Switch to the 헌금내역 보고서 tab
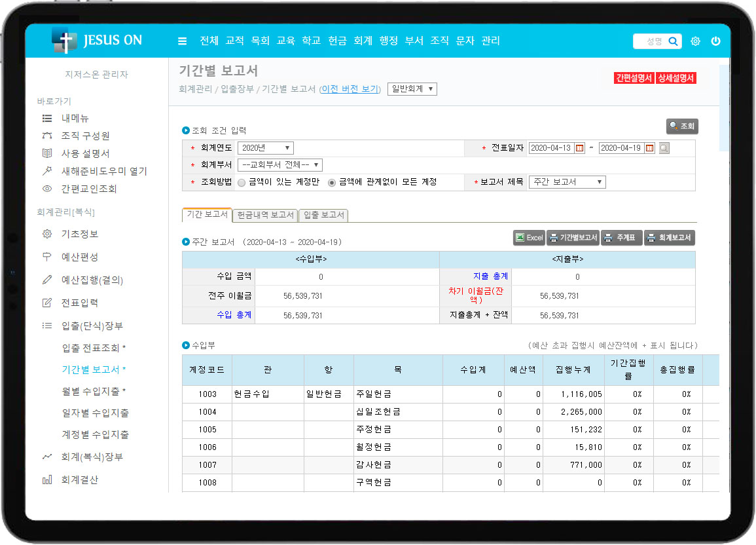The height and width of the screenshot is (545, 756). tap(264, 215)
